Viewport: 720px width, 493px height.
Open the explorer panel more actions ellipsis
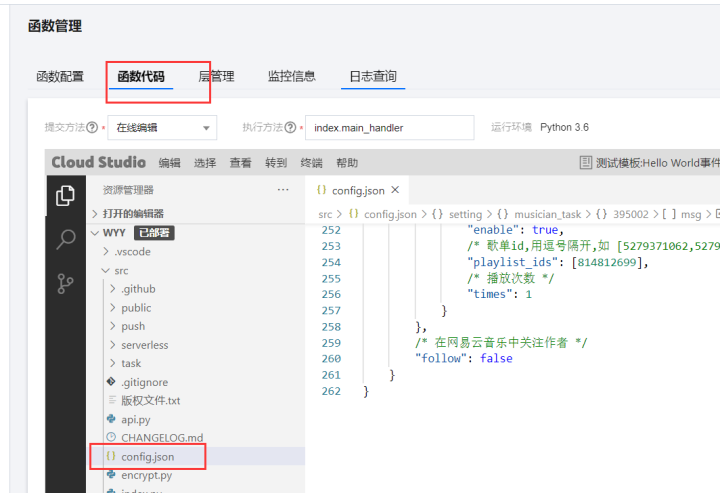click(283, 190)
